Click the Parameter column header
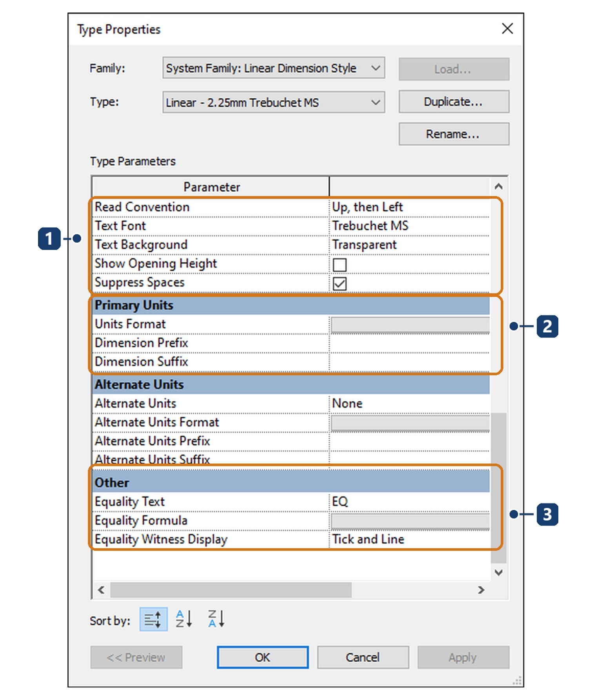This screenshot has height=700, width=596. pos(211,187)
